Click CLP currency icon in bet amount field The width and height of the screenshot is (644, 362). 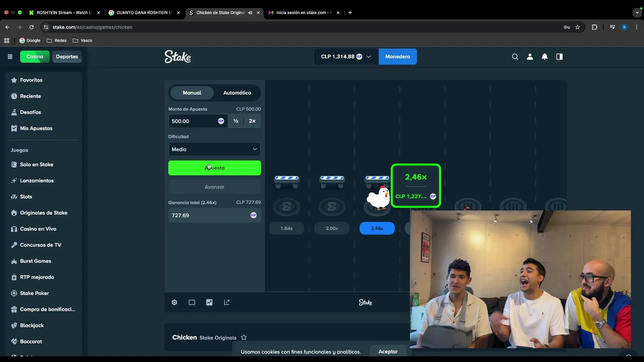pyautogui.click(x=221, y=121)
